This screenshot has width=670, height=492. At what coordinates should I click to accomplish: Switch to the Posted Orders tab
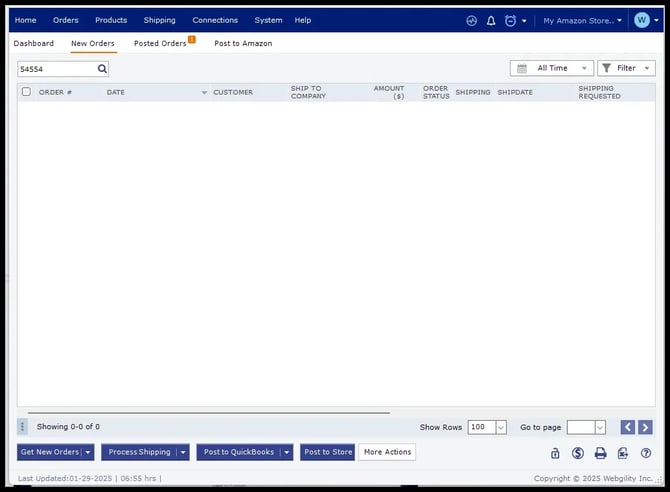click(160, 44)
